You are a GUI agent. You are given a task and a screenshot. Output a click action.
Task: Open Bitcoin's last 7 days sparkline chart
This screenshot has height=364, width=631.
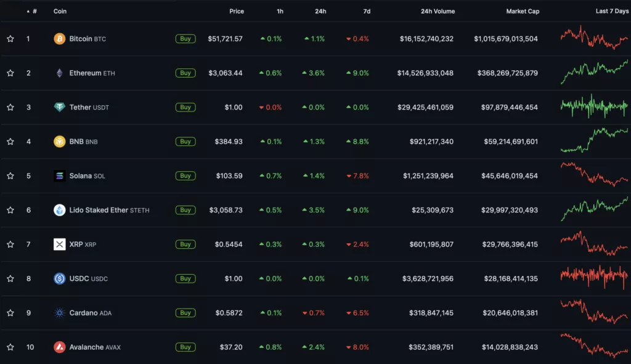coord(594,38)
